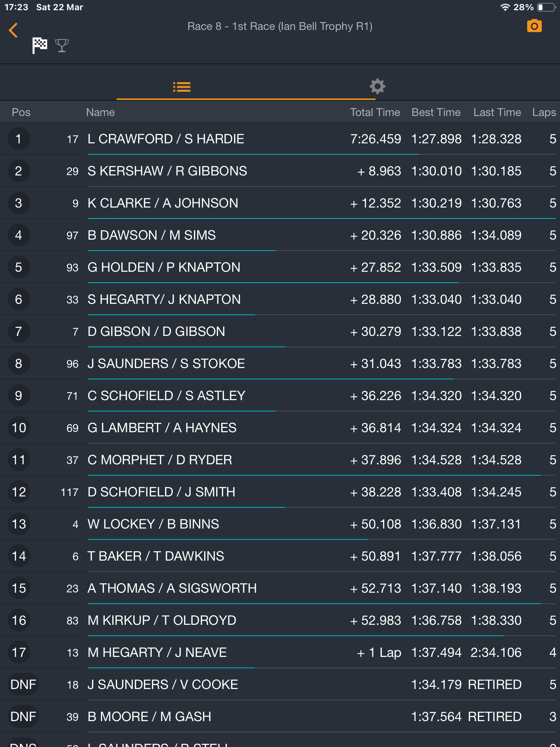Open the results list tab
Viewport: 560px width, 747px height.
pyautogui.click(x=182, y=87)
